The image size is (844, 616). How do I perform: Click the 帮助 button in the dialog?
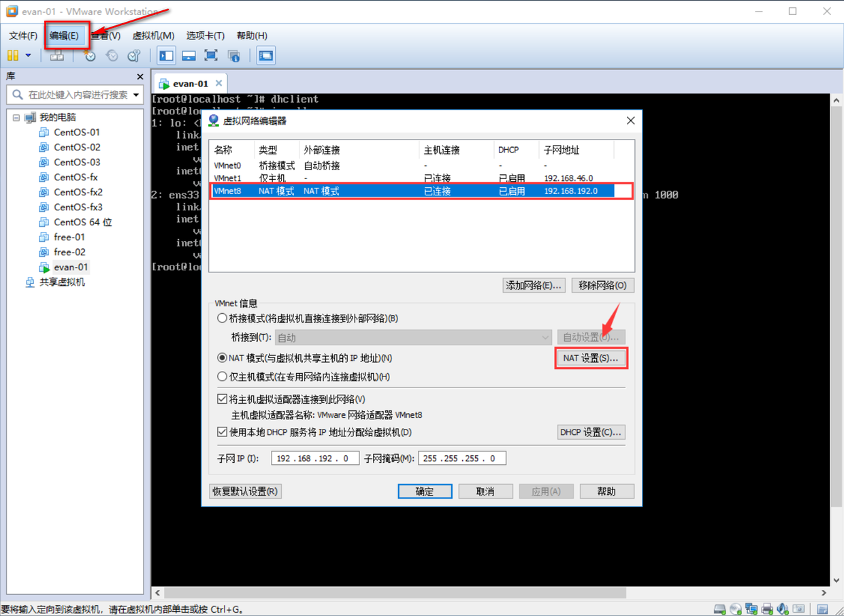(x=606, y=491)
